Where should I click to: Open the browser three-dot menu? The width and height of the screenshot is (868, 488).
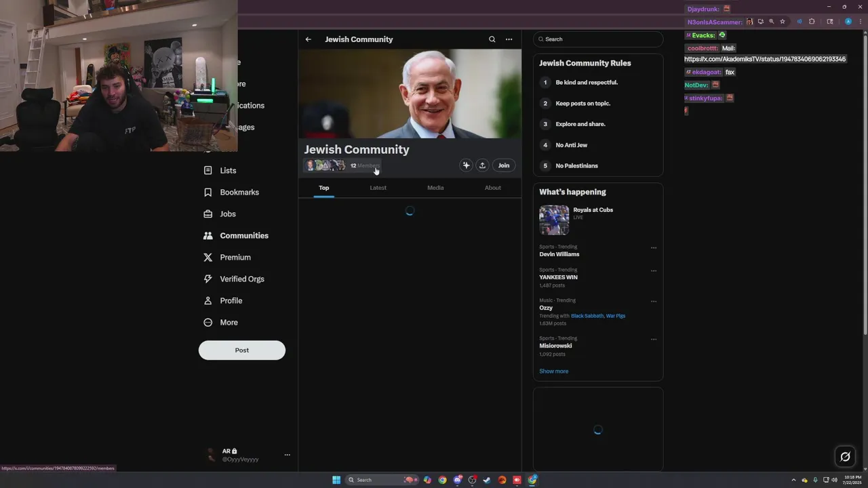860,22
